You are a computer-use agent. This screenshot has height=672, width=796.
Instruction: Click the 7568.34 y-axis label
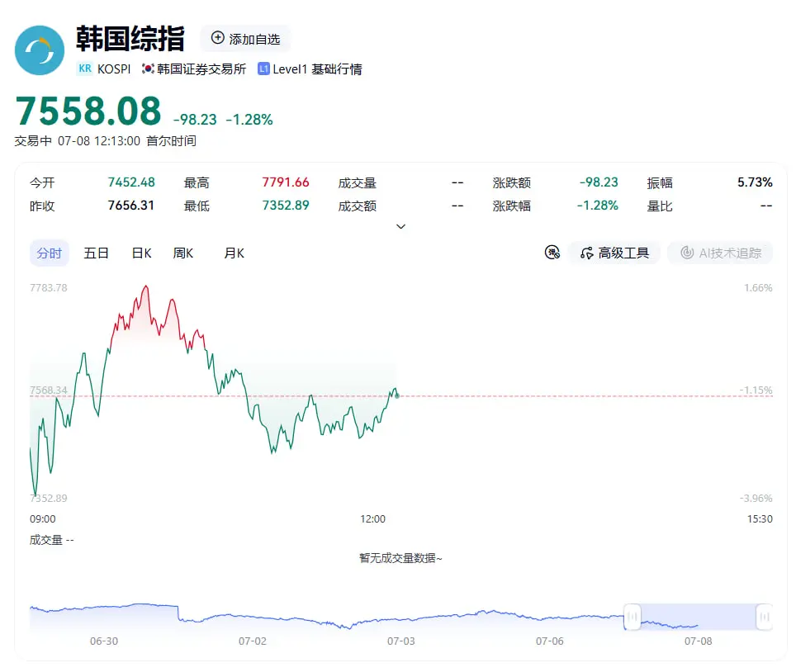pos(48,390)
